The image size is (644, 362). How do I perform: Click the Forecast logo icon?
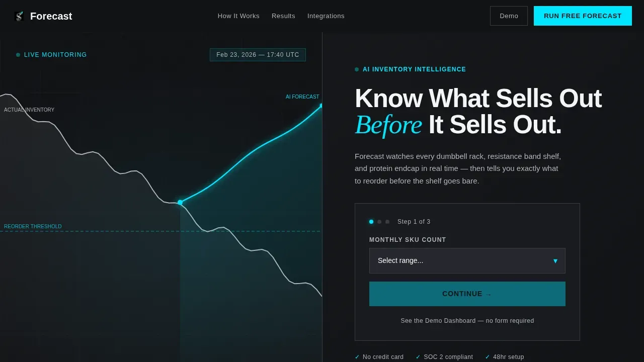(x=19, y=16)
